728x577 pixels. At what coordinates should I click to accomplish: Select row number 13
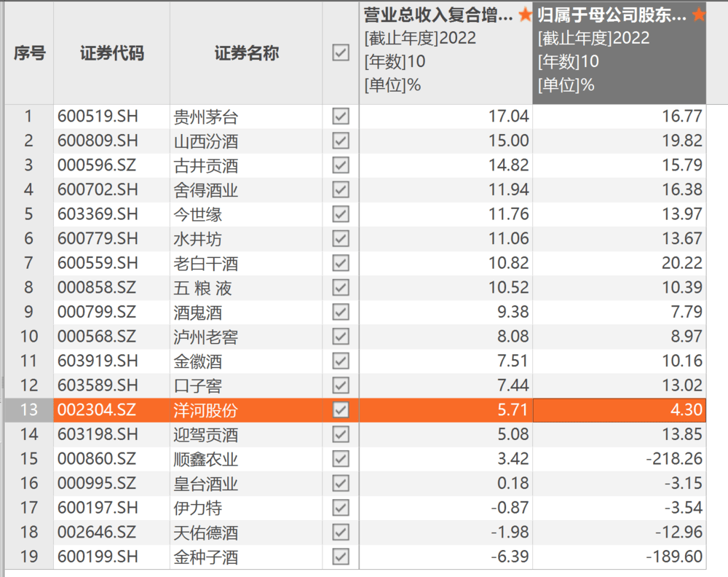point(29,409)
